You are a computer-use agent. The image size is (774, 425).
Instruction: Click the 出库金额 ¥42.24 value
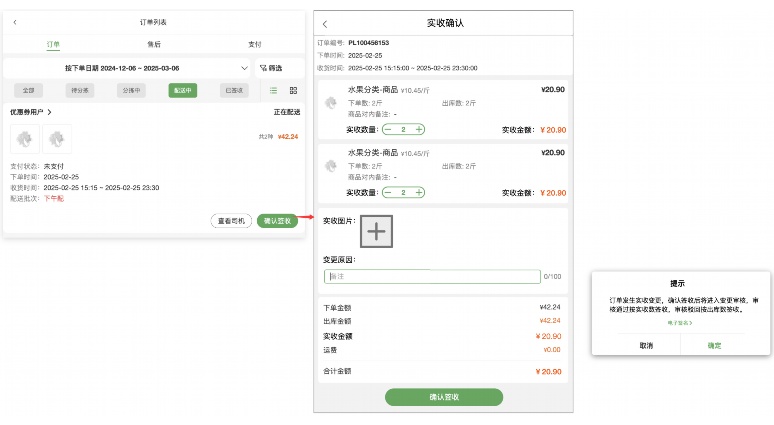pos(550,320)
